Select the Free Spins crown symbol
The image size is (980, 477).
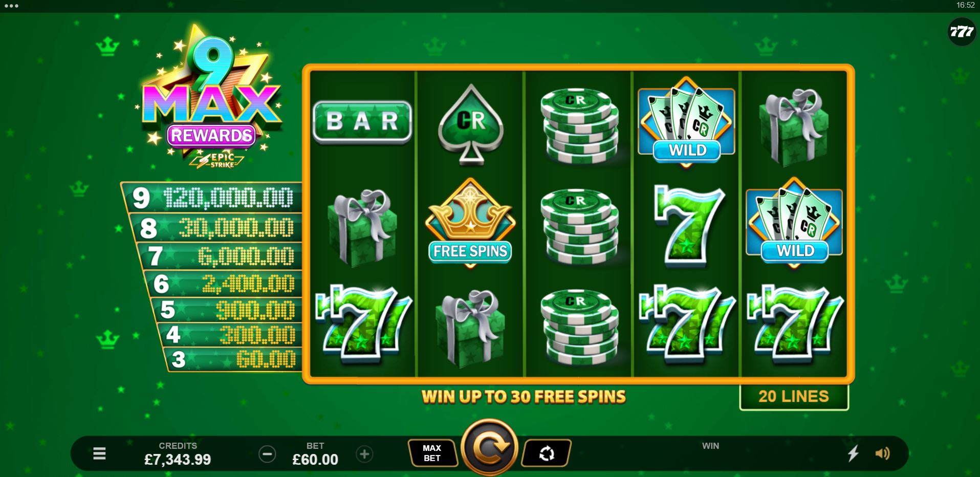coord(470,223)
